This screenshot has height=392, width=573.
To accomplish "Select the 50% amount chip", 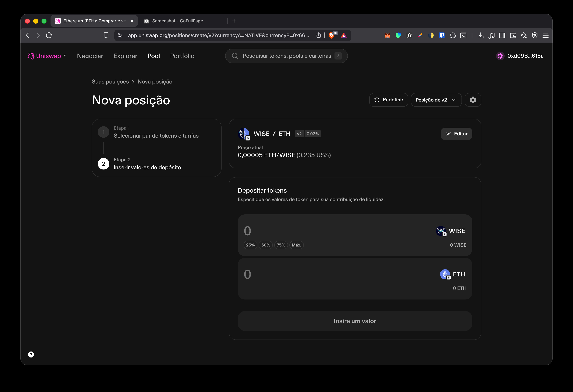I will (x=266, y=245).
